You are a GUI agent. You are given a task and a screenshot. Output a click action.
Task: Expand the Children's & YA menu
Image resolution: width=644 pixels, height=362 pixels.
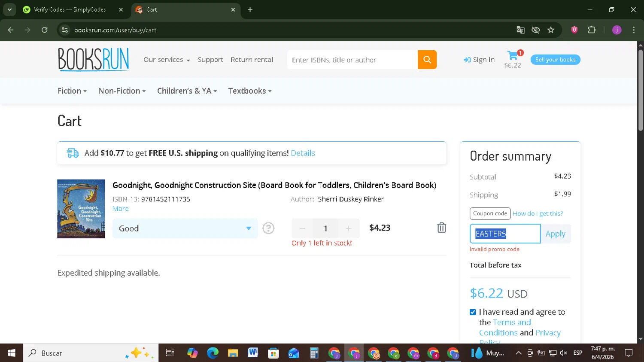[187, 91]
